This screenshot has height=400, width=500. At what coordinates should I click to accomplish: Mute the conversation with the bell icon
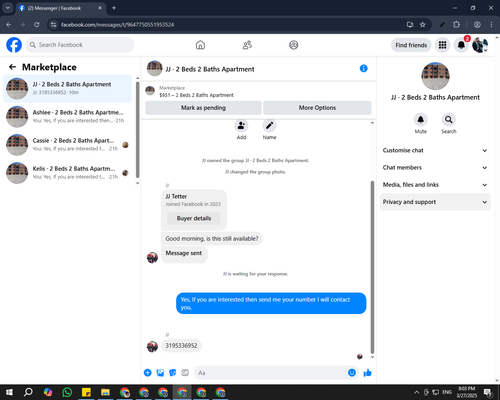pos(421,119)
